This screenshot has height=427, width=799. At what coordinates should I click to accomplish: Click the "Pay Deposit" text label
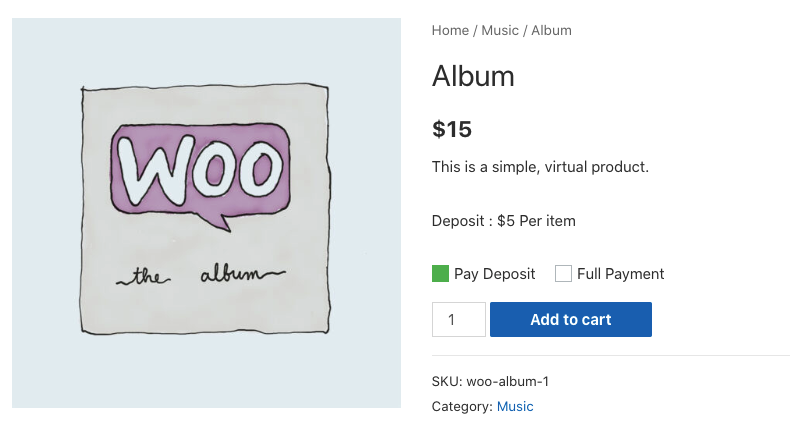pyautogui.click(x=494, y=274)
